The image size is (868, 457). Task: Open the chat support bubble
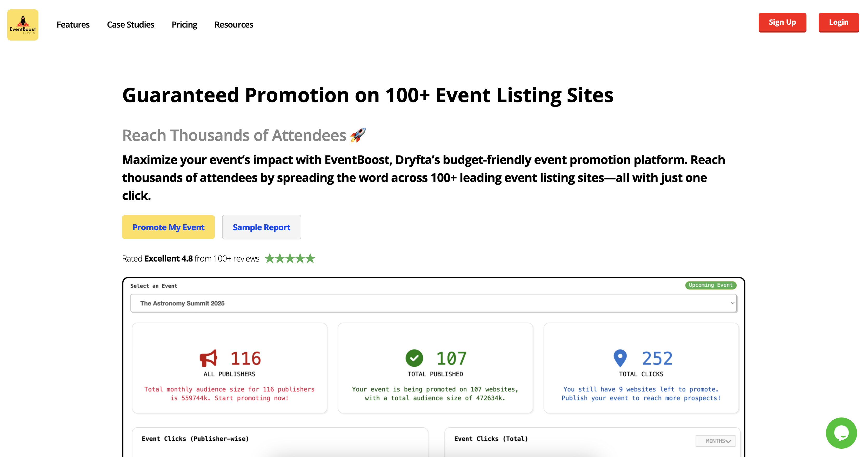pyautogui.click(x=842, y=433)
